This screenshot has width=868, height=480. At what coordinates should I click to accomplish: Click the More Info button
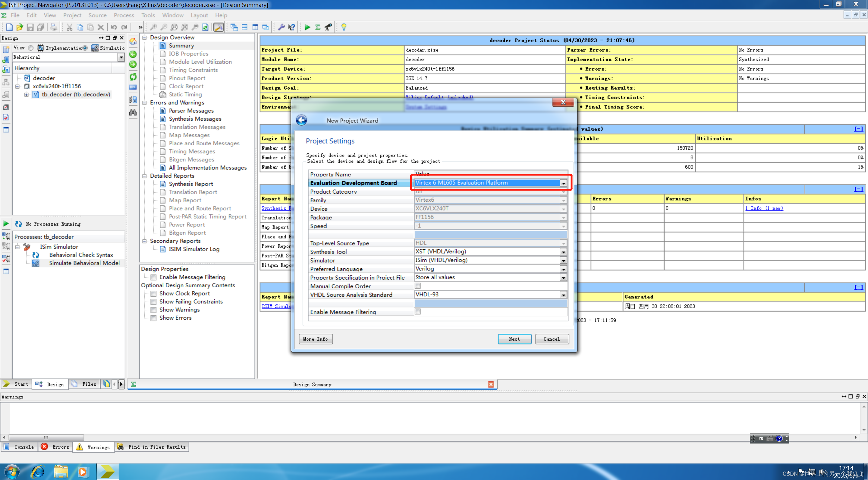pos(315,339)
